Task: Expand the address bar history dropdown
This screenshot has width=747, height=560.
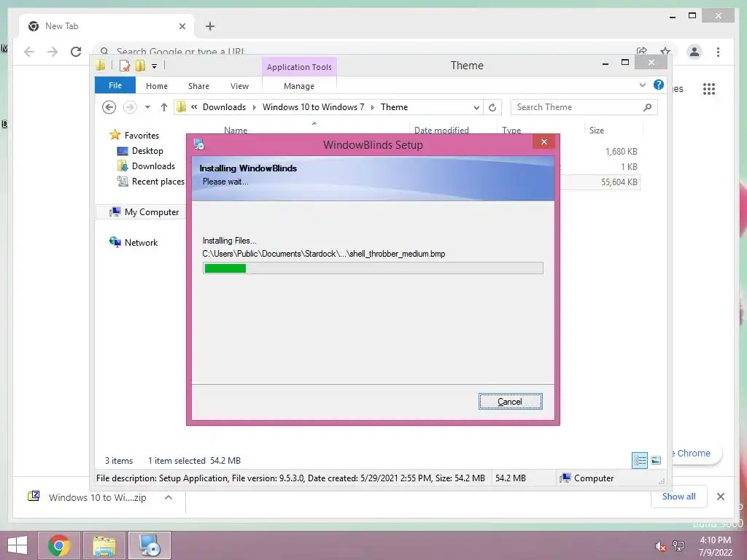Action: [476, 108]
